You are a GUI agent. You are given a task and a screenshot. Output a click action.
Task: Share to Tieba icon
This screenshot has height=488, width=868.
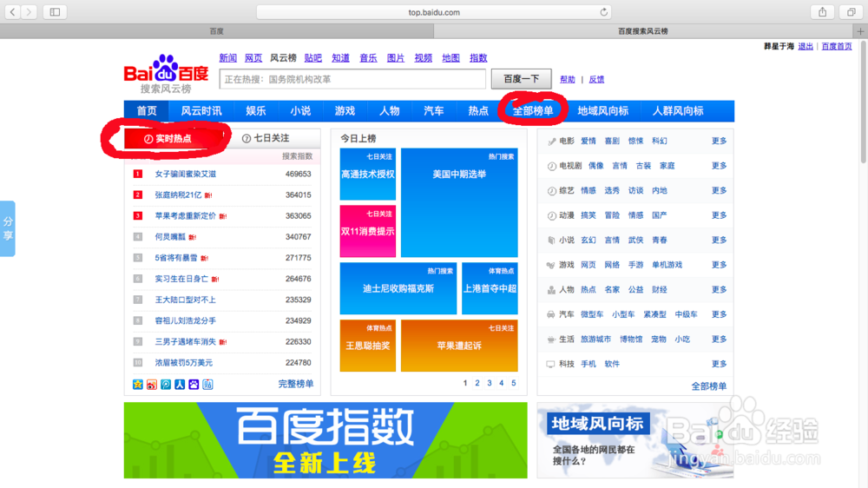[x=207, y=385]
